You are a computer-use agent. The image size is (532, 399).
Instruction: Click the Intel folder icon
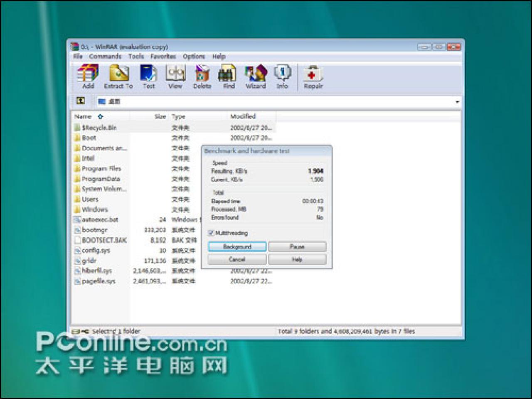tap(77, 158)
